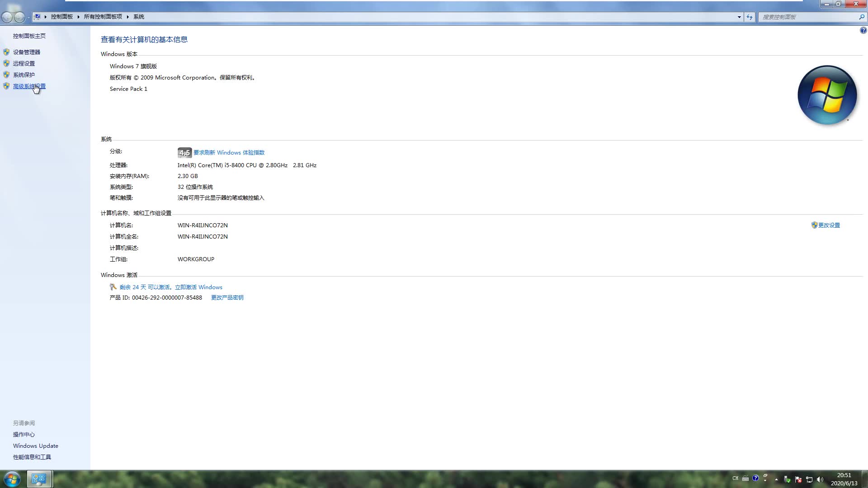Click Show Desktop strip at taskbar end
This screenshot has height=488, width=868.
pyautogui.click(x=864, y=479)
